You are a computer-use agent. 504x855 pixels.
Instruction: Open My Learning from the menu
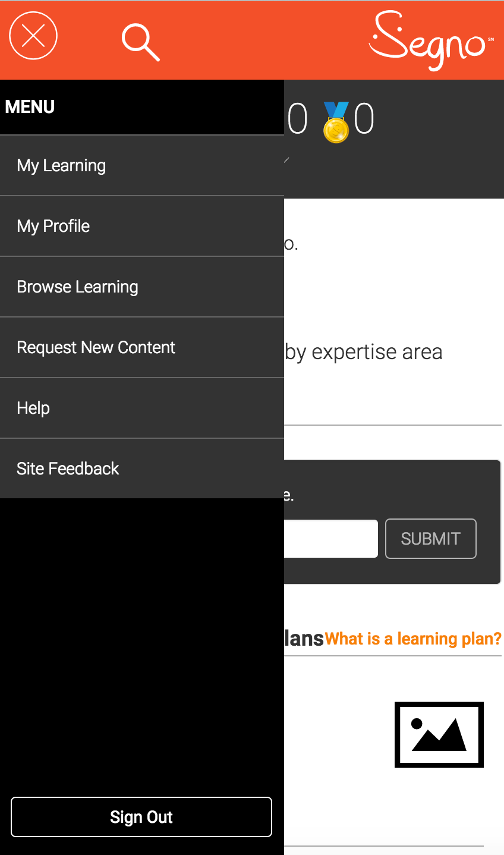pos(142,165)
